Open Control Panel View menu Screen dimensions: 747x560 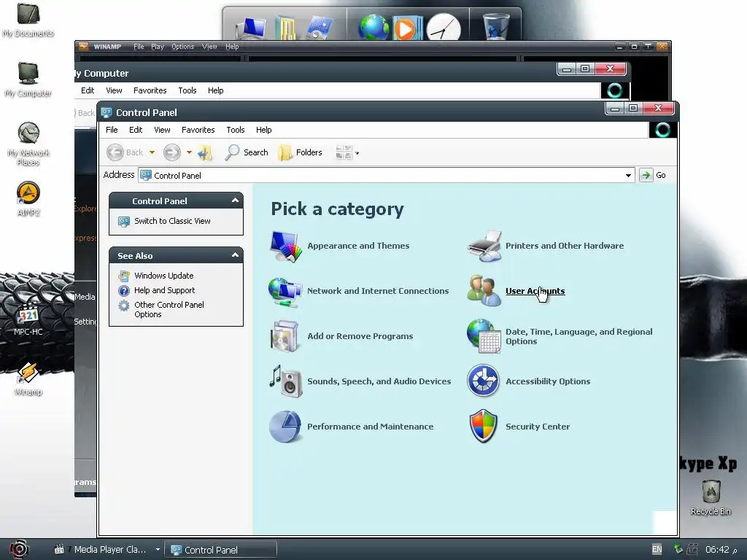pyautogui.click(x=162, y=130)
